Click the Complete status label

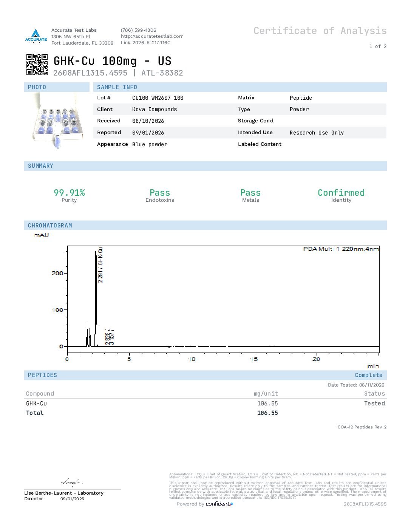tap(369, 375)
